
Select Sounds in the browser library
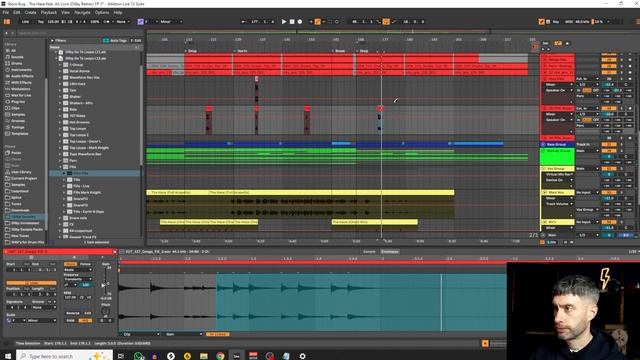click(17, 57)
